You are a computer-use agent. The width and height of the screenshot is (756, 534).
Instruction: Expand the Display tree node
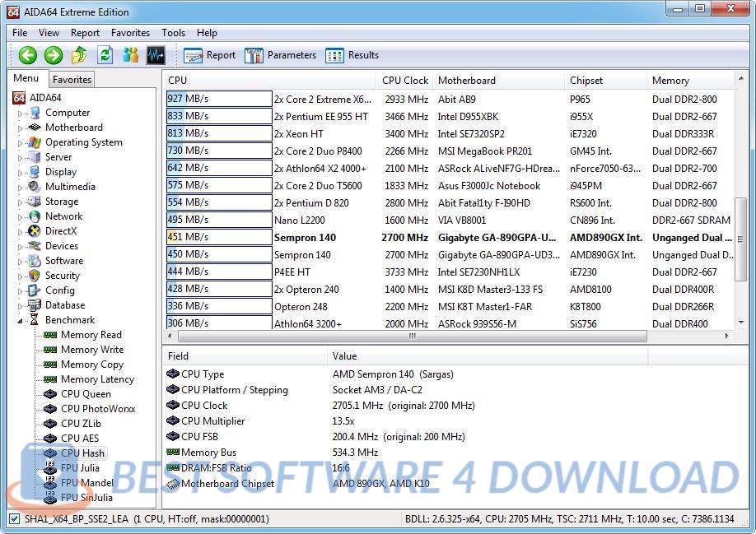point(21,173)
